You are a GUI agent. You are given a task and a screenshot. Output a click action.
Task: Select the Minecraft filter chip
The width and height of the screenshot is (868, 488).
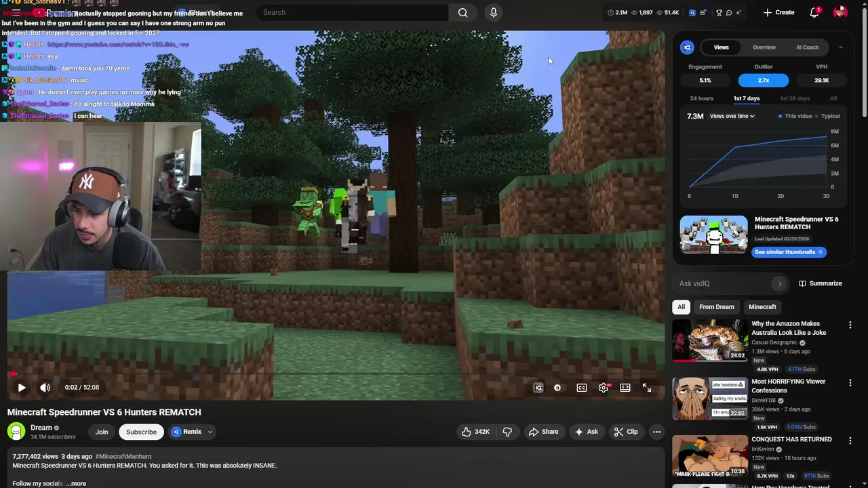[x=762, y=307]
